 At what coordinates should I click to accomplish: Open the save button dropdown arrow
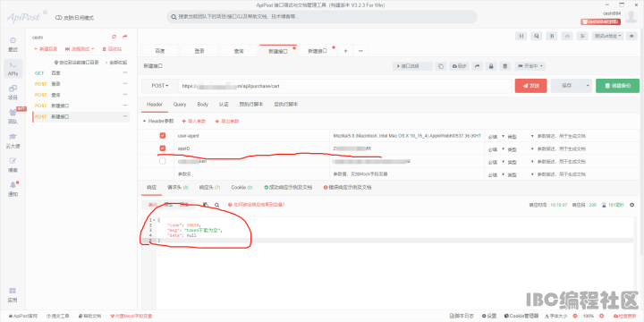pos(588,86)
